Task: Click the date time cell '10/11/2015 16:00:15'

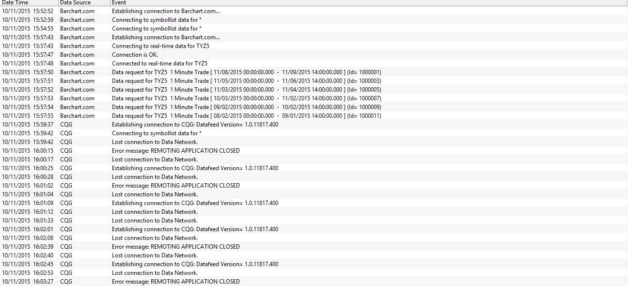Action: [28, 151]
